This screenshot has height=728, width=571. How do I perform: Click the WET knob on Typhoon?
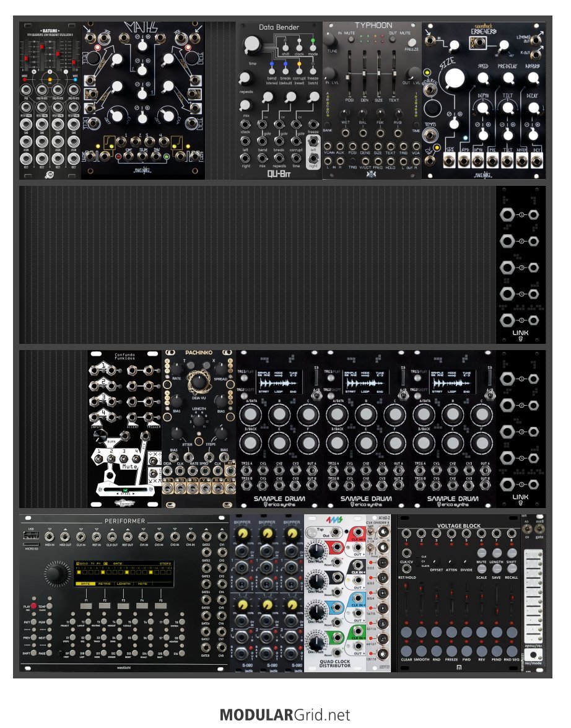(345, 113)
